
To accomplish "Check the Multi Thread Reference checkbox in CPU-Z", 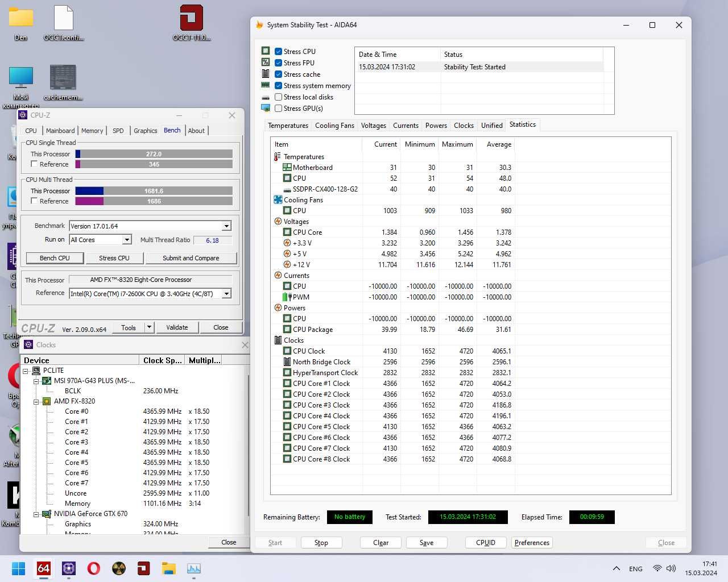I will [34, 201].
